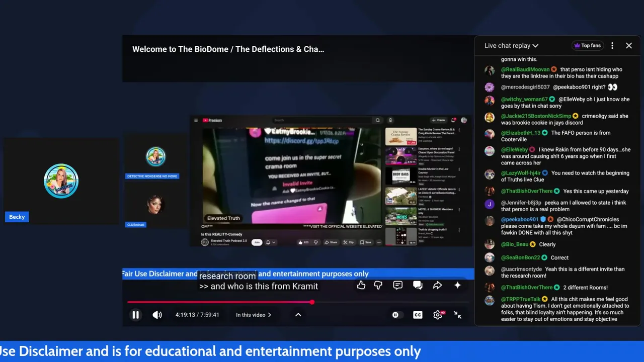Click the 623 likes button in shared window
The width and height of the screenshot is (644, 362).
pyautogui.click(x=303, y=242)
